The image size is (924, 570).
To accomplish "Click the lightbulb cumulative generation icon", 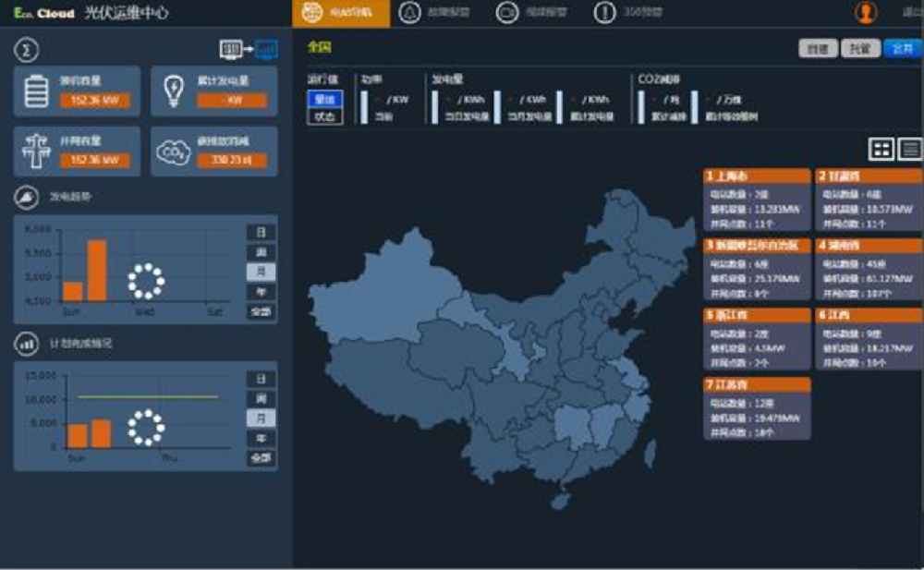I will 173,91.
